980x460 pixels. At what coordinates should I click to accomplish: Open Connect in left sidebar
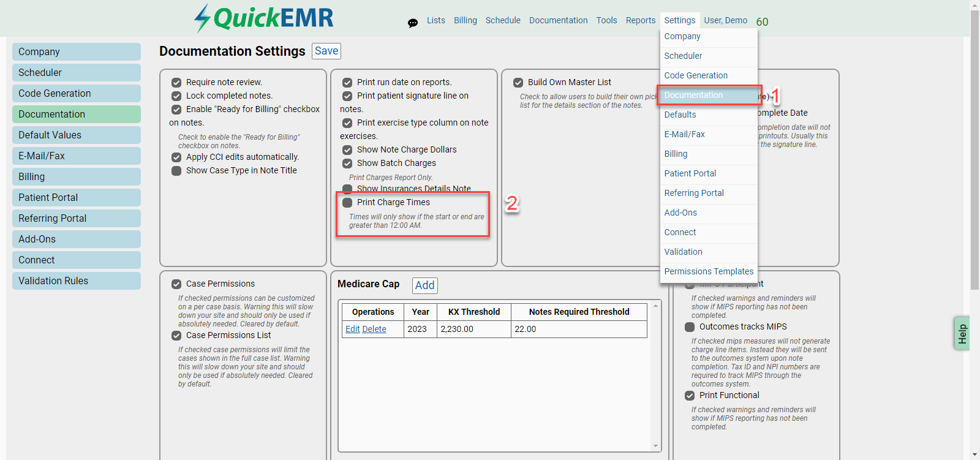pos(77,260)
